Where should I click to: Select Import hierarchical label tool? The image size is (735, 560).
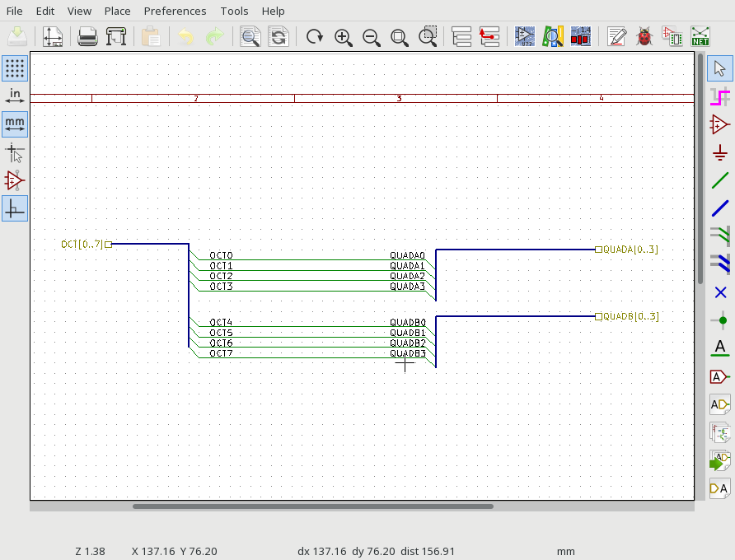(720, 460)
